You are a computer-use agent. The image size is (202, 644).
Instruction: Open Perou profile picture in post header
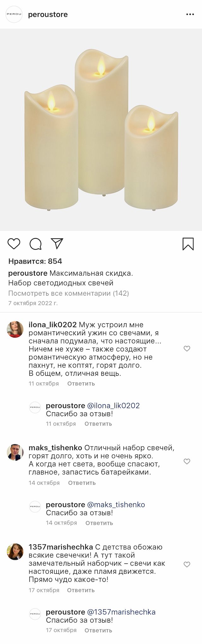point(14,15)
